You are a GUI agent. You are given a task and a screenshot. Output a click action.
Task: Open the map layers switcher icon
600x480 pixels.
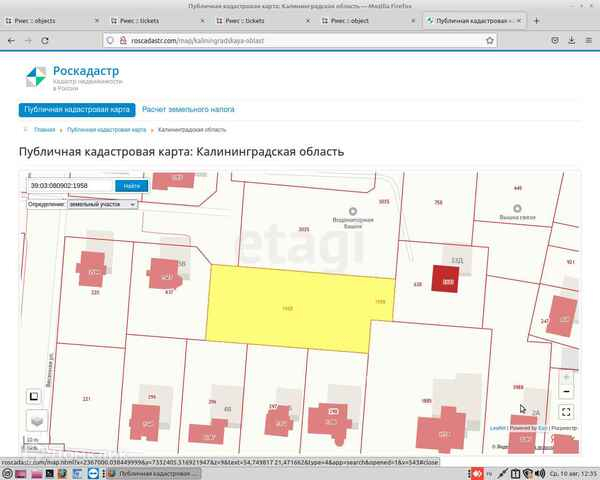click(x=37, y=420)
